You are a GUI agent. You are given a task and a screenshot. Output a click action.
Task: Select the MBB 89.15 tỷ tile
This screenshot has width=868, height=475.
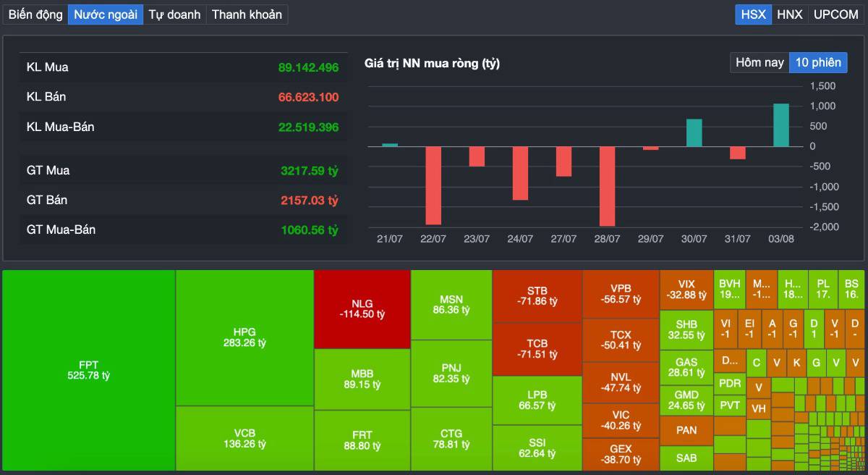pos(362,379)
